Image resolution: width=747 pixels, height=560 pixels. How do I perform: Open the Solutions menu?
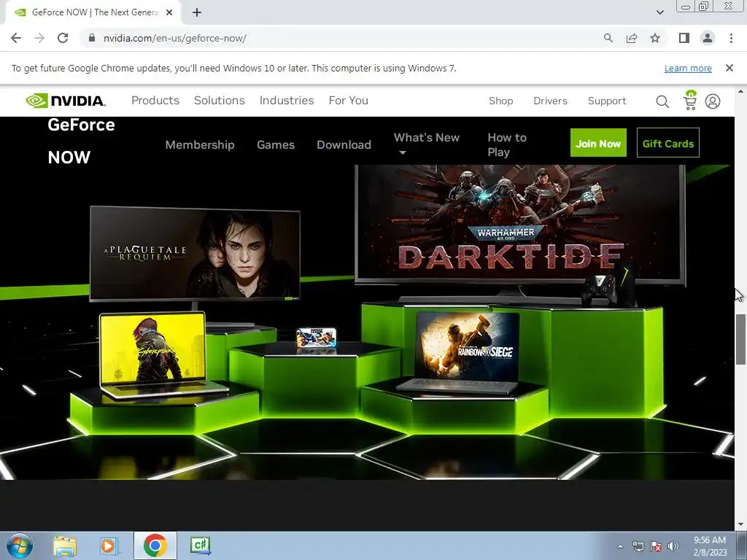[x=219, y=101]
